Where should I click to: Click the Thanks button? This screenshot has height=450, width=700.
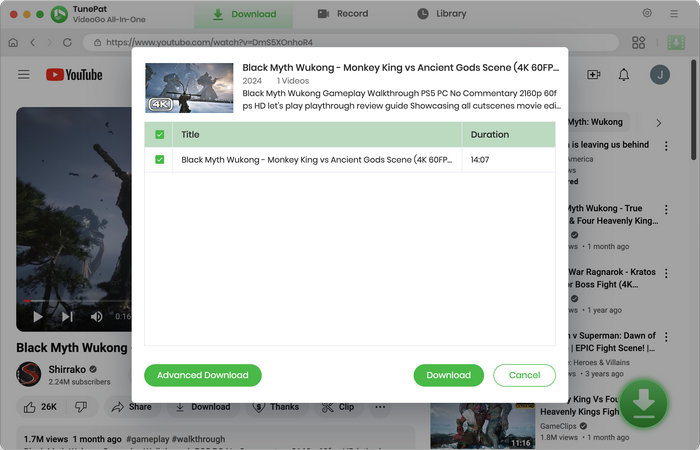click(x=275, y=407)
